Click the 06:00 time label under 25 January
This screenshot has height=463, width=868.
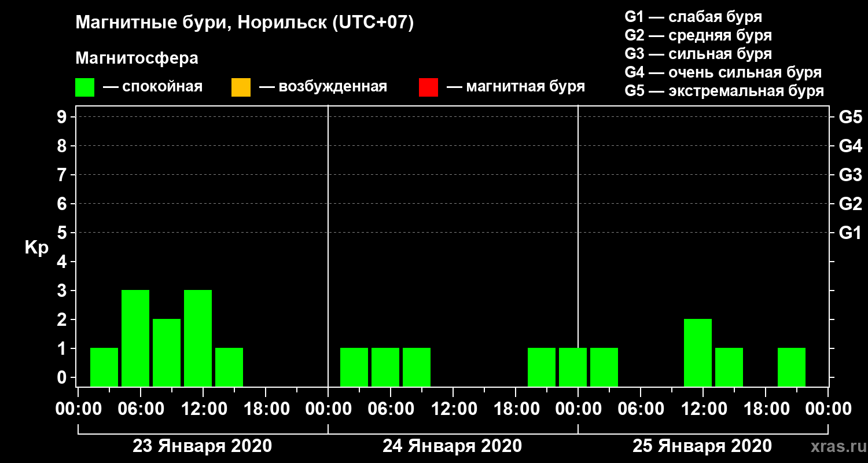(641, 409)
